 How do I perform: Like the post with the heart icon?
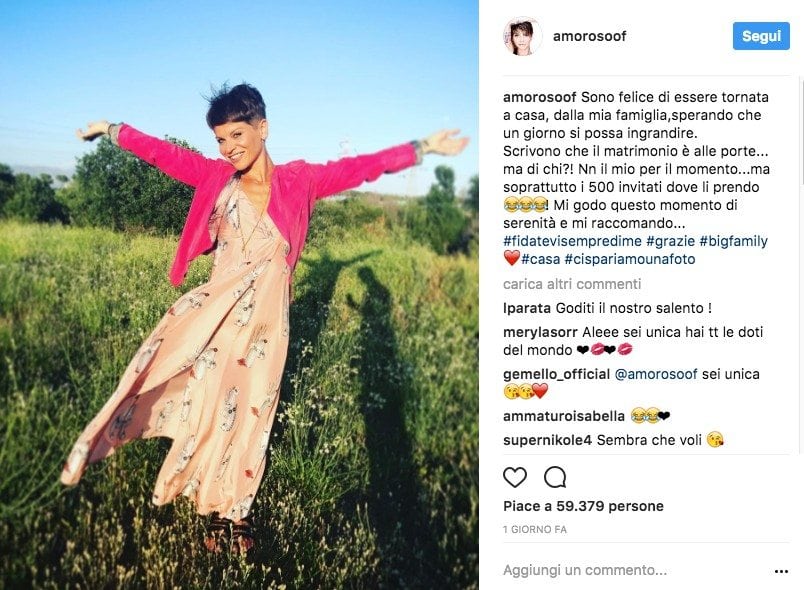(x=515, y=478)
